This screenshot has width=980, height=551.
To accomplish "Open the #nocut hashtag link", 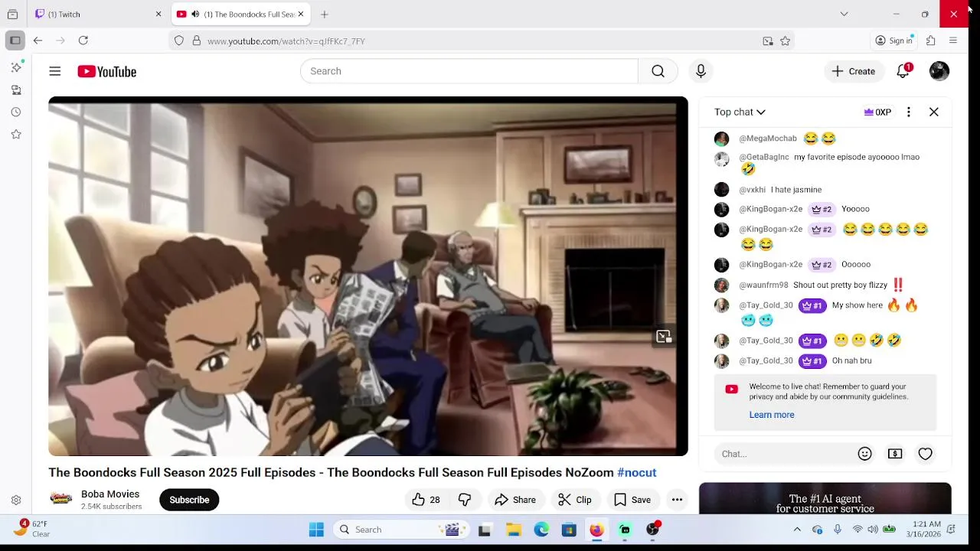I will [x=637, y=472].
